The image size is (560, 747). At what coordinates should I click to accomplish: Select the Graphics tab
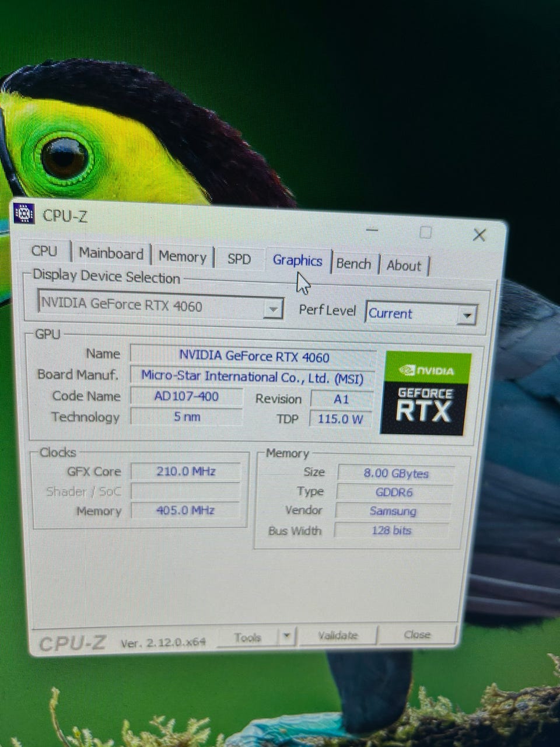tap(297, 261)
